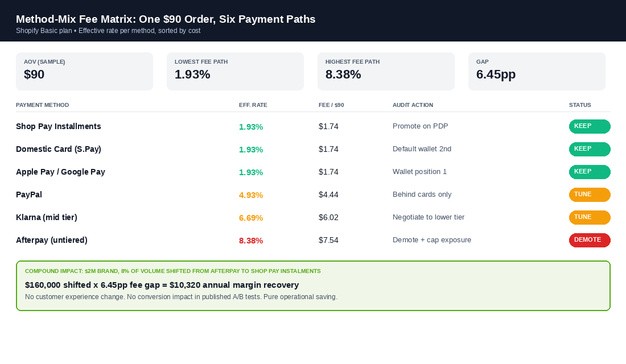The image size is (626, 364).
Task: Click the KEEP badge for Apple Pay / Google Pay
Action: click(x=589, y=172)
